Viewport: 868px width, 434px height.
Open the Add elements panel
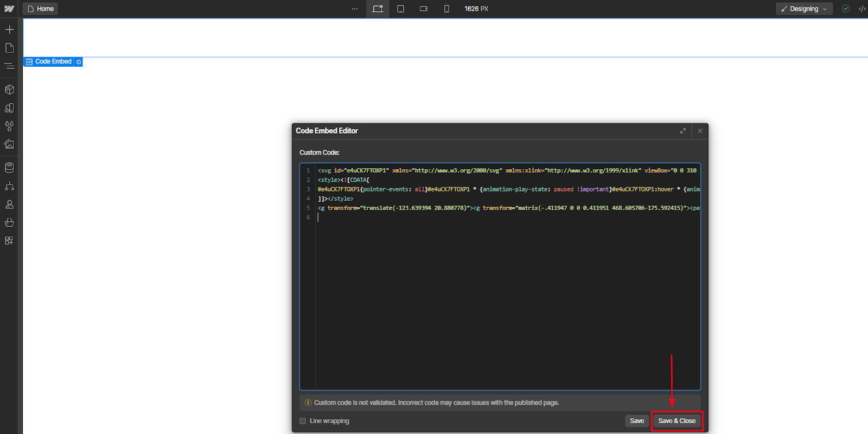9,29
